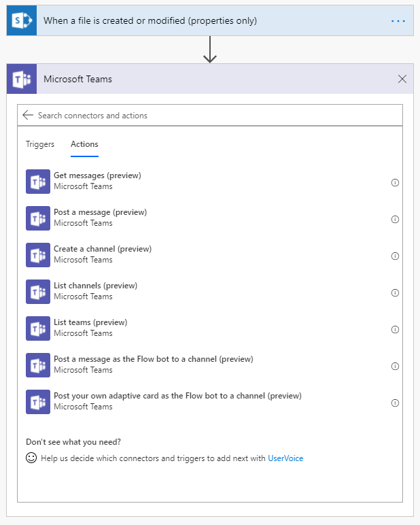420x525 pixels.
Task: Show info for Post a message as the Flow bot action
Action: click(x=395, y=367)
